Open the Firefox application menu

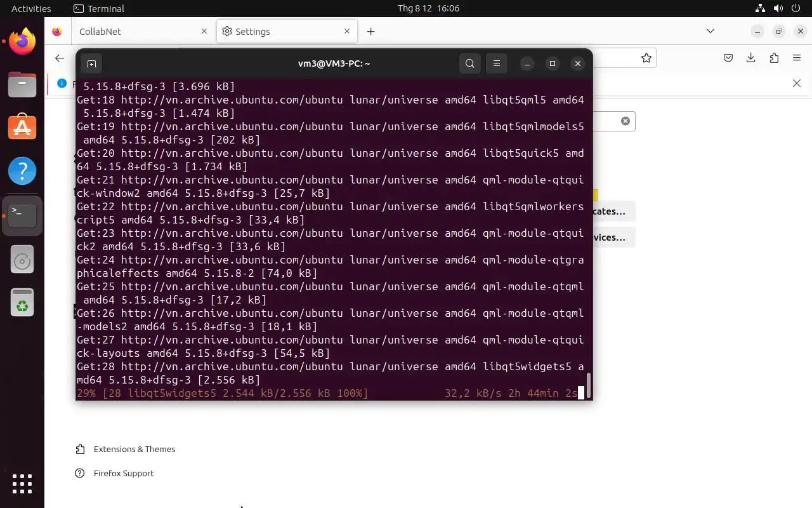click(x=797, y=58)
